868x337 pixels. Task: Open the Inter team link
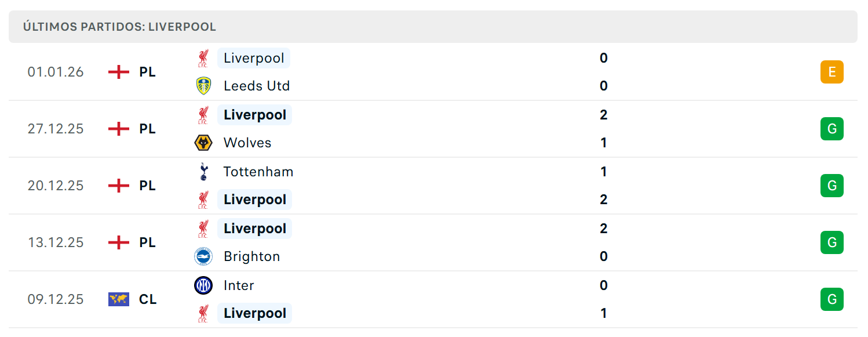tap(239, 285)
